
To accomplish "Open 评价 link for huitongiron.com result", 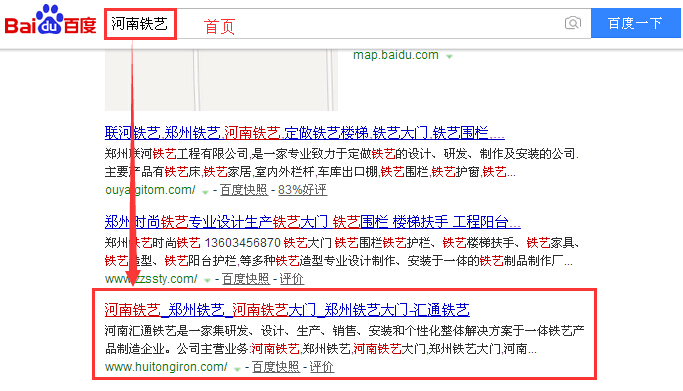I will pos(321,367).
